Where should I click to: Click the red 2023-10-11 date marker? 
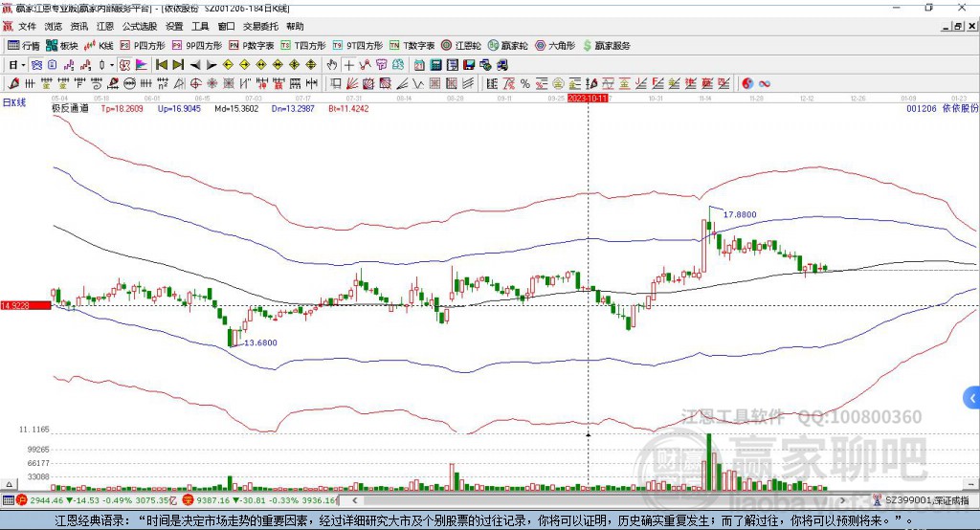pos(588,99)
